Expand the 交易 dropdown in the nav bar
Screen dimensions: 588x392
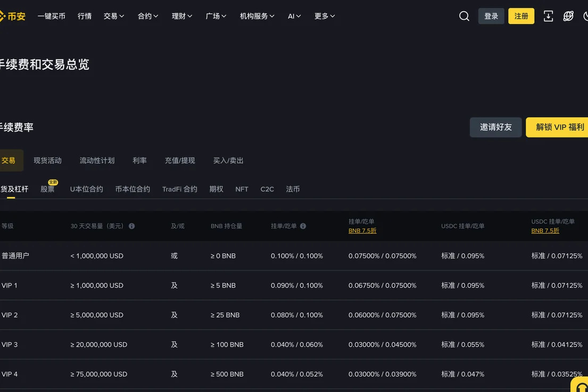point(114,16)
